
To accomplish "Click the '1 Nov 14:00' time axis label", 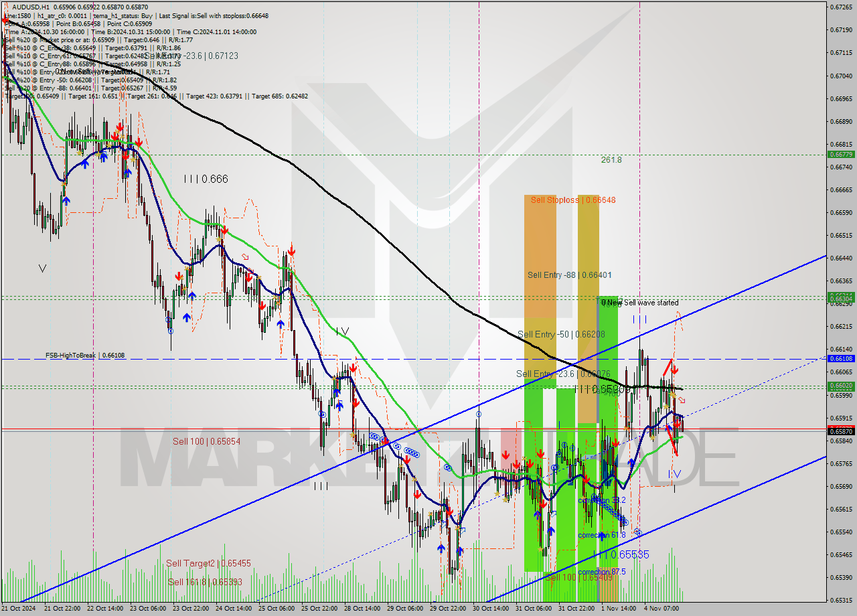I will tap(618, 609).
